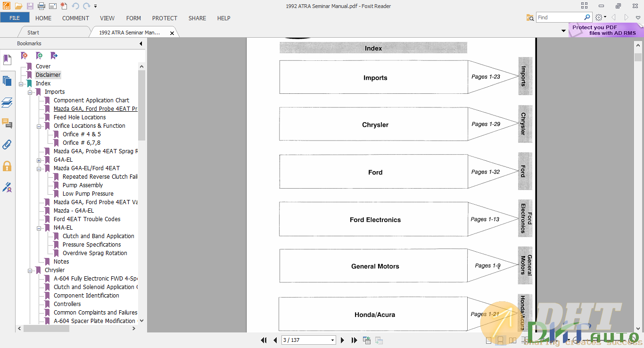This screenshot has width=644, height=348.
Task: Open the Attachments paperclip panel icon
Action: tap(7, 145)
